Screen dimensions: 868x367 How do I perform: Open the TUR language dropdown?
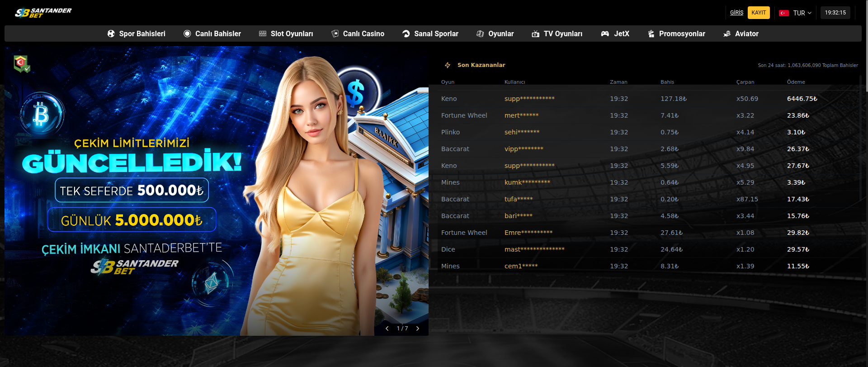[x=796, y=13]
